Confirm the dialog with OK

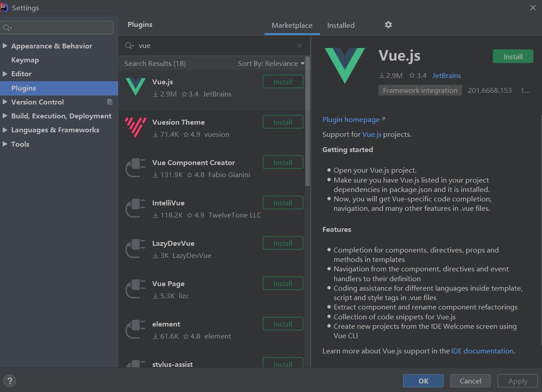click(x=423, y=381)
